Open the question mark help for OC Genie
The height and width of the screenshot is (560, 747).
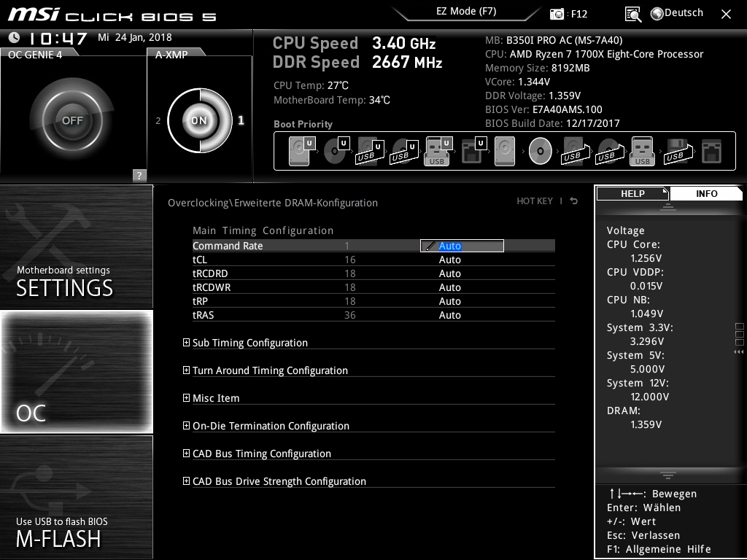[x=139, y=175]
